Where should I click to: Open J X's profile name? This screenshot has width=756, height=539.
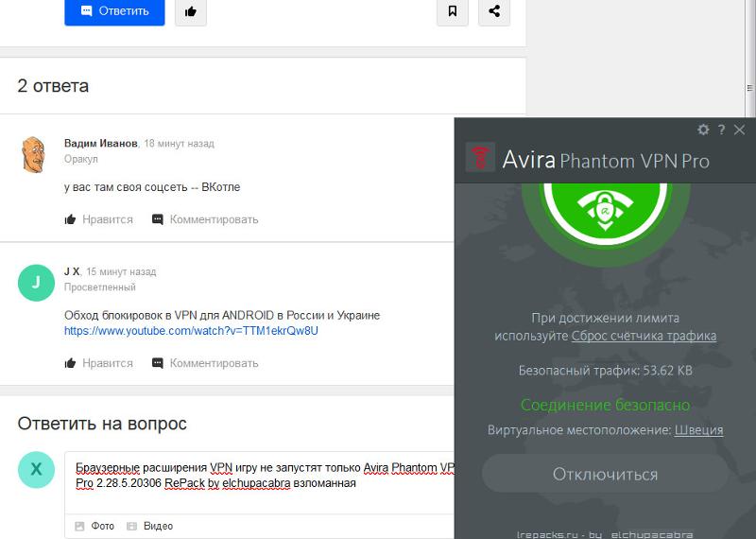(72, 271)
